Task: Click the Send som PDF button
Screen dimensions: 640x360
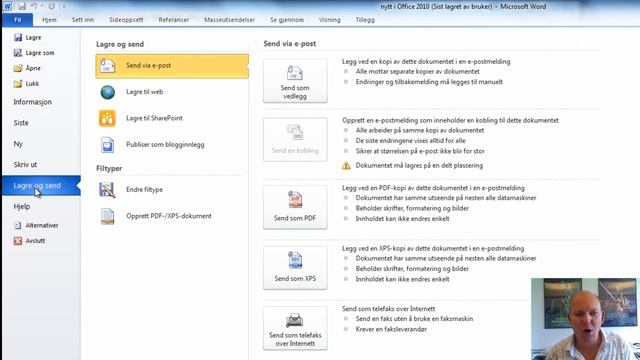Action: pos(295,207)
